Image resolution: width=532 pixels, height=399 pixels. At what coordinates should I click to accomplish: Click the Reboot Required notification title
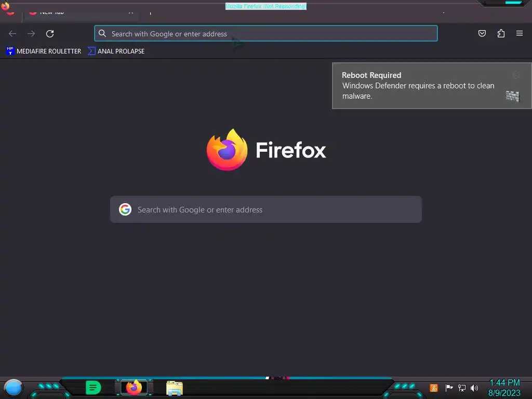point(371,75)
